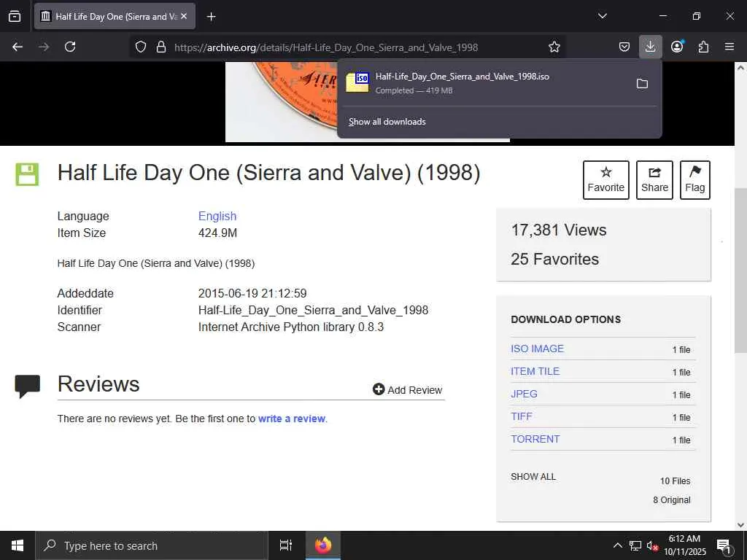Image resolution: width=747 pixels, height=560 pixels.
Task: Share this item
Action: coord(654,180)
